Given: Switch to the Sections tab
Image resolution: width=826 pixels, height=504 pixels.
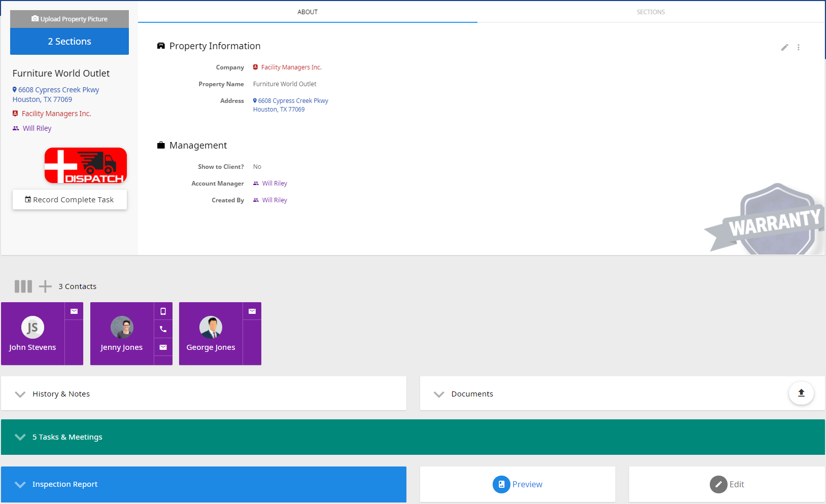Looking at the screenshot, I should click(x=650, y=12).
